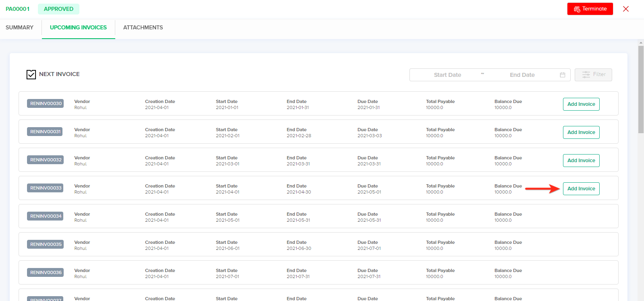Click due date 2021-07-01 in RENINV00035 row
644x301 pixels.
369,248
